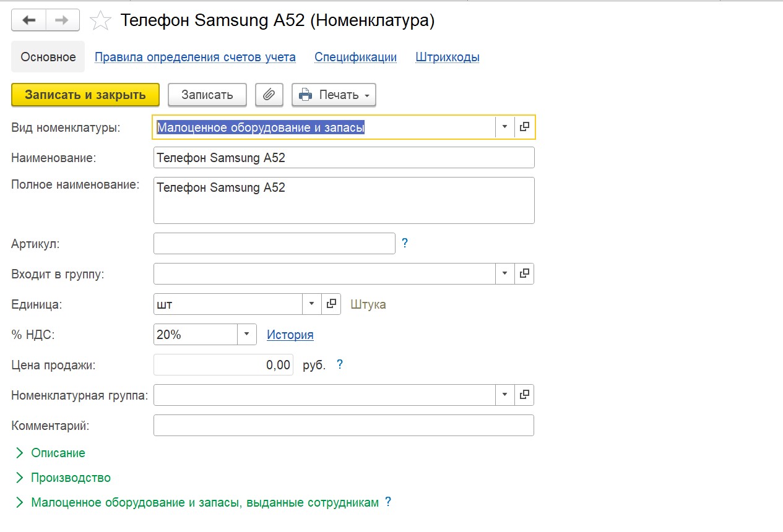
Task: Click into the Артикул field
Action: (x=274, y=243)
